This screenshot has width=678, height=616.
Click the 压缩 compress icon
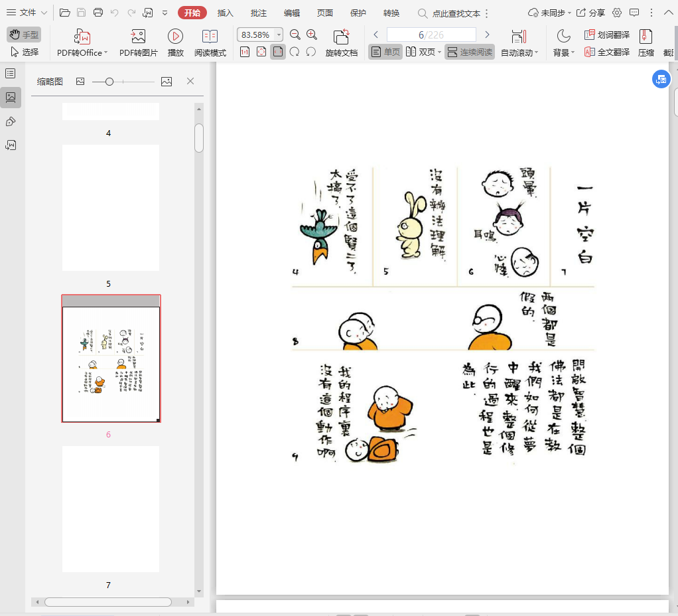[x=645, y=37]
